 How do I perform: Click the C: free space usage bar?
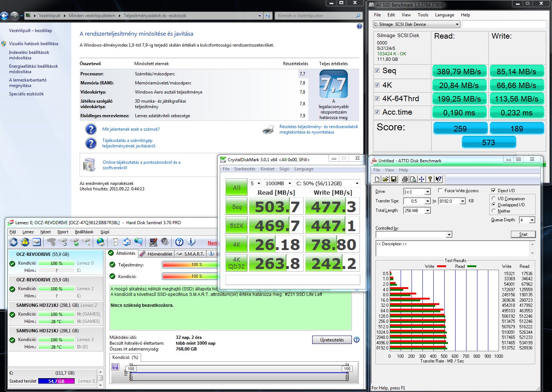pos(56,381)
